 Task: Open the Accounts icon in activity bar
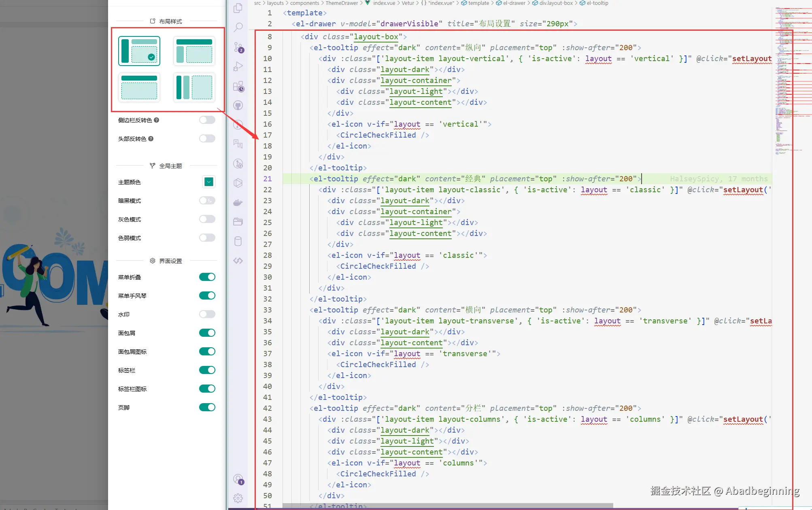pyautogui.click(x=238, y=479)
